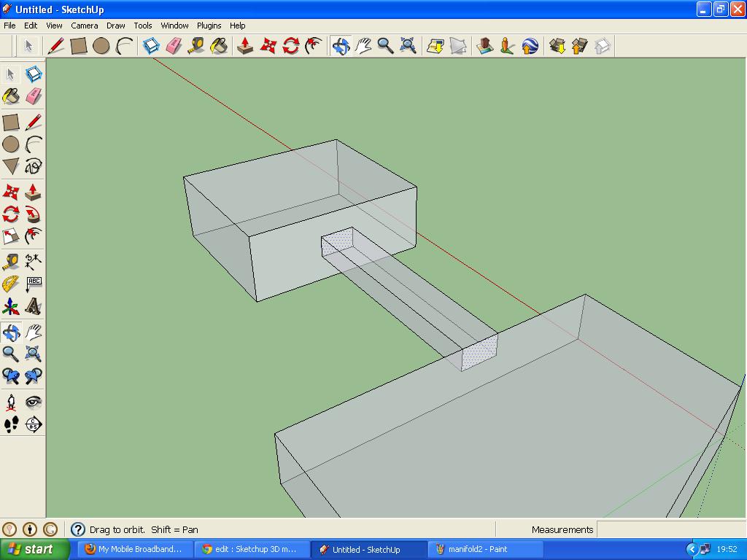
Task: Activate the Look Around eye tool
Action: [x=34, y=402]
